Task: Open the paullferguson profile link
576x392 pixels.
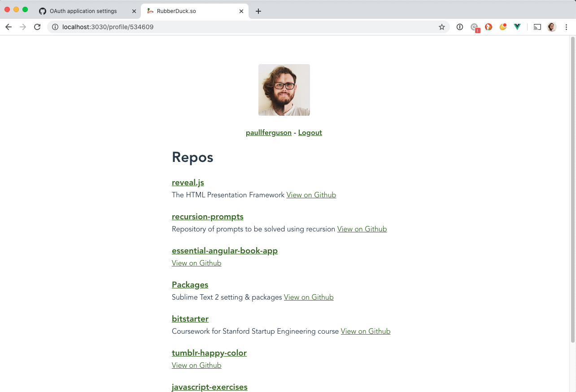Action: point(269,133)
